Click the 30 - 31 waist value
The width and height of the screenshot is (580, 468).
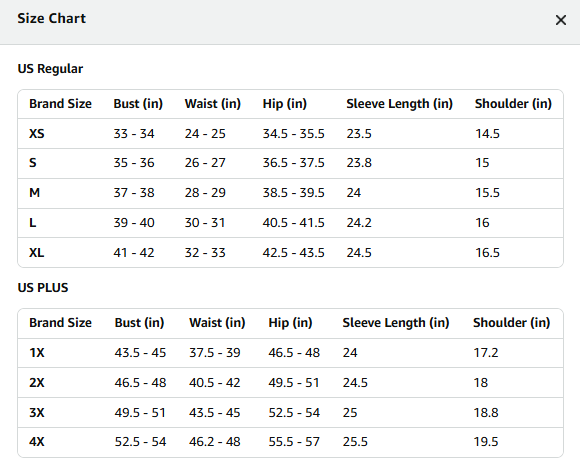205,223
